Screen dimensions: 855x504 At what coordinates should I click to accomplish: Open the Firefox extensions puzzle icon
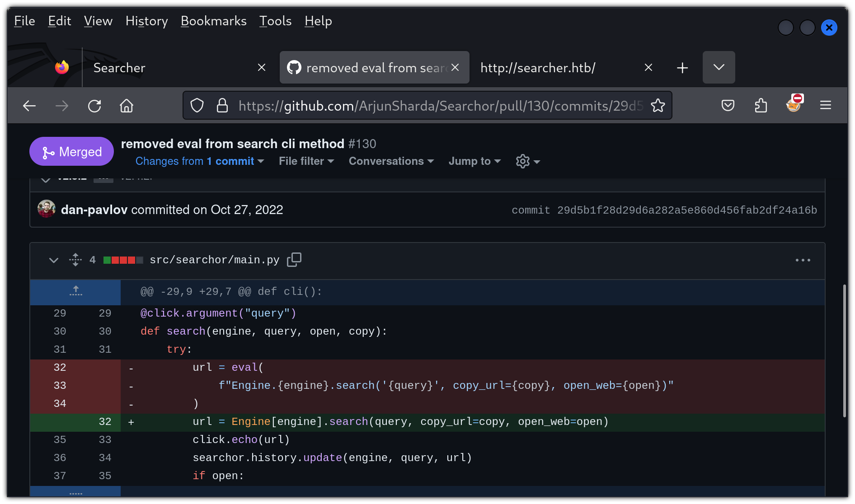pyautogui.click(x=761, y=106)
